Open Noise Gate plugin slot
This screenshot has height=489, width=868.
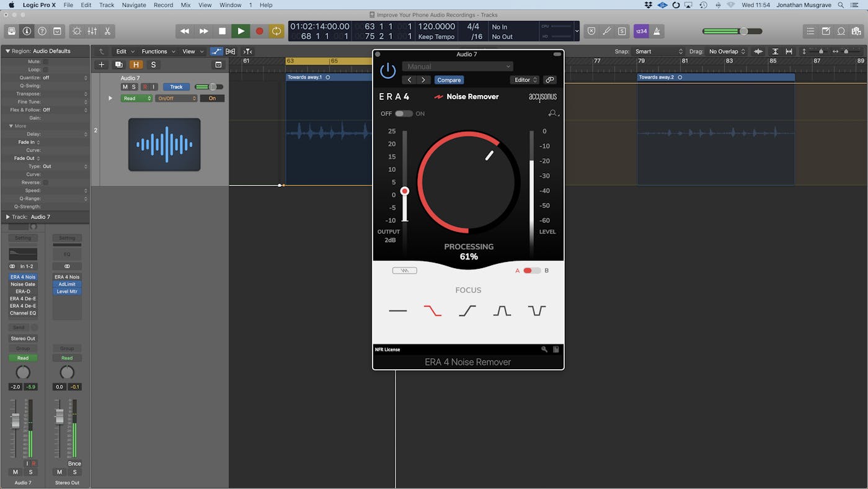[23, 284]
